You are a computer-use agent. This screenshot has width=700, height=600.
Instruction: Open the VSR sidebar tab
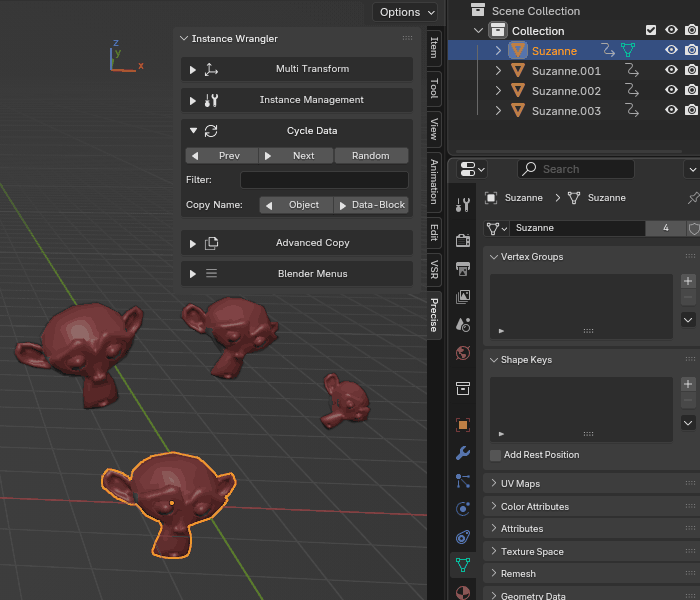coord(434,269)
